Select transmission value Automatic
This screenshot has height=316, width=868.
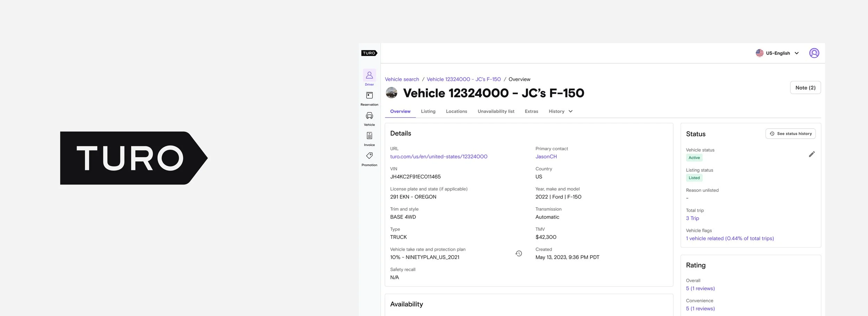pos(547,217)
